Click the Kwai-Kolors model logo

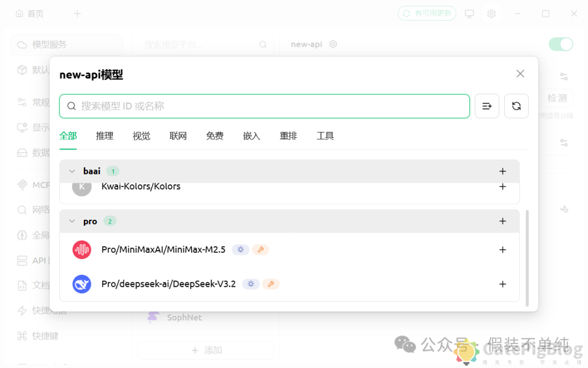point(82,186)
